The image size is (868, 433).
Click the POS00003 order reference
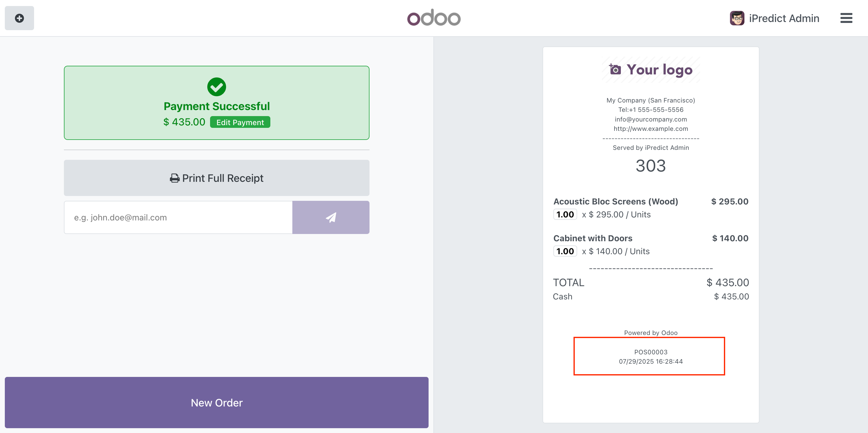point(650,352)
